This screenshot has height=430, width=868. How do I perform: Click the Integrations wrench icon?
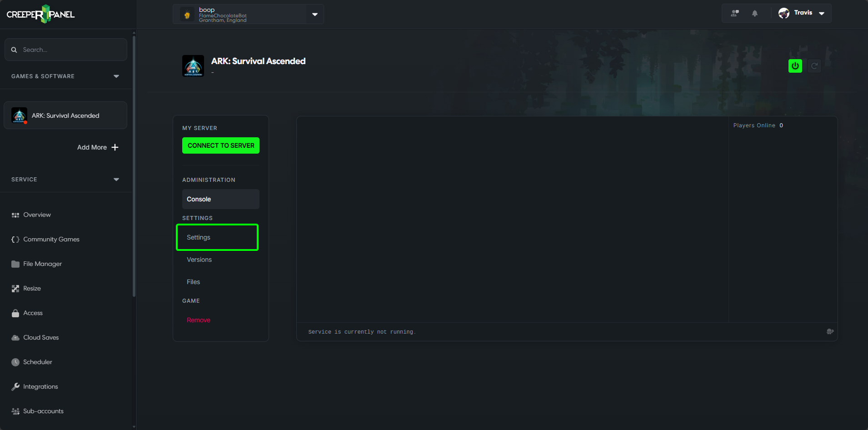pos(15,387)
